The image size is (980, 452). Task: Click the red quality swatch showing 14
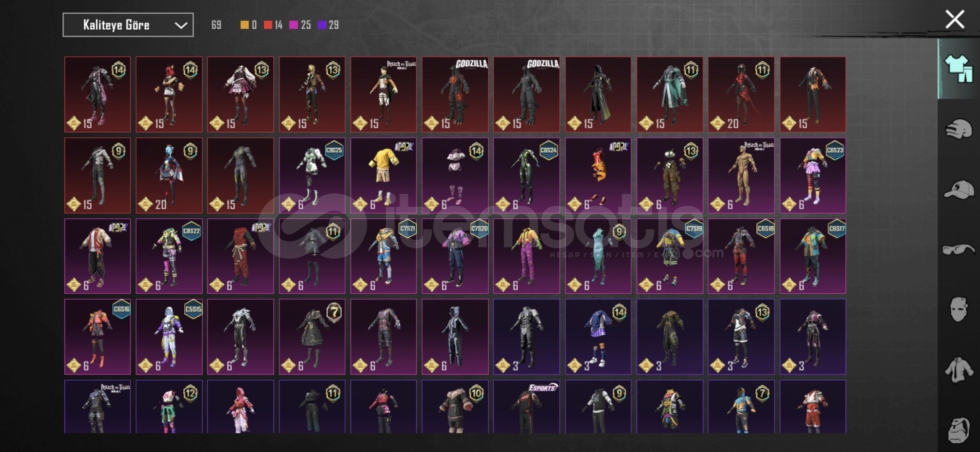pyautogui.click(x=268, y=25)
